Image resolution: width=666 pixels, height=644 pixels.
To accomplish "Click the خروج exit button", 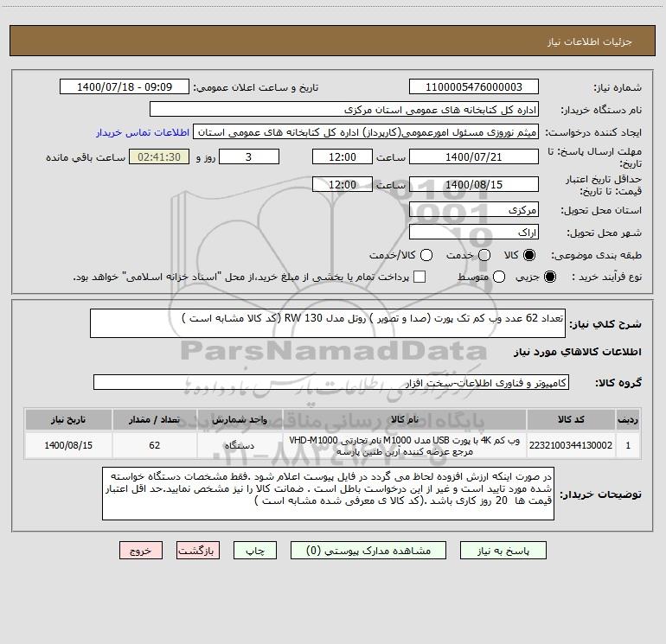I will click(141, 551).
